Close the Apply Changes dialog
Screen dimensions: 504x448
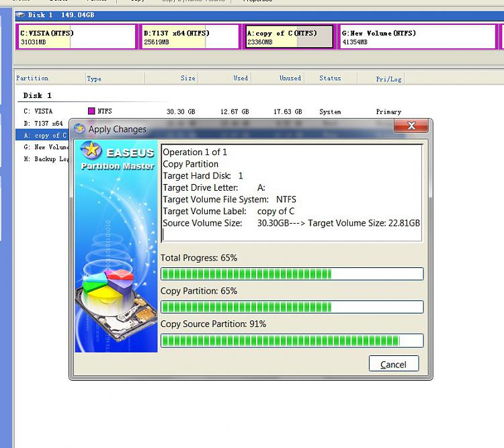(411, 126)
